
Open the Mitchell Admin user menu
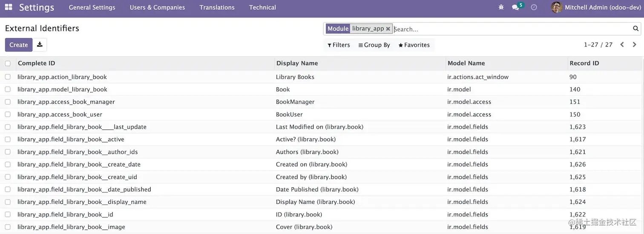(x=595, y=7)
